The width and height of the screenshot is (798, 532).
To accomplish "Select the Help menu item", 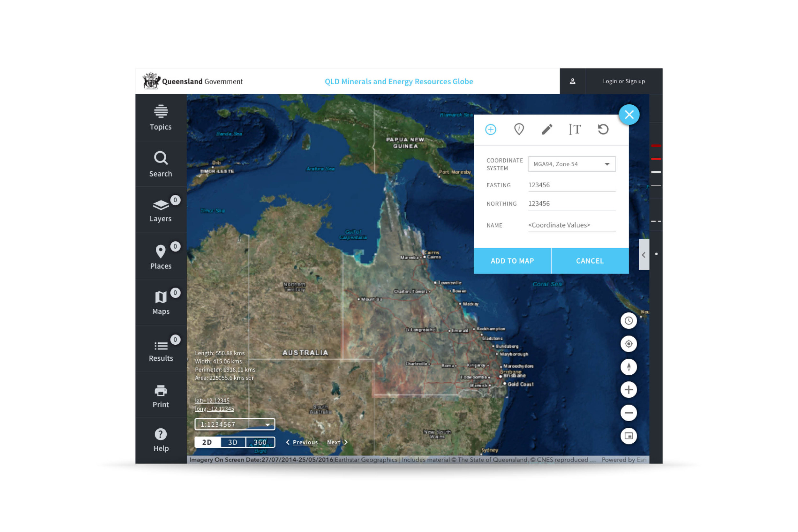I will [x=160, y=440].
